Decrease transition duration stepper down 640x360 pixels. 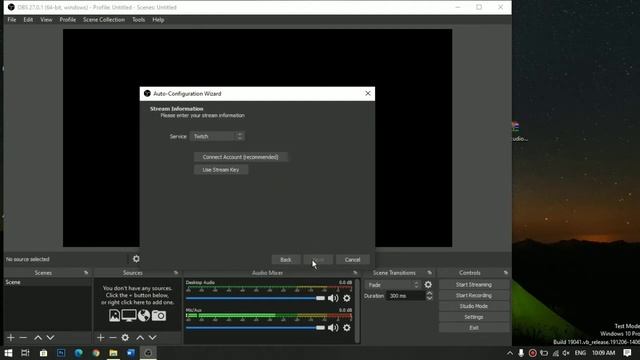429,298
